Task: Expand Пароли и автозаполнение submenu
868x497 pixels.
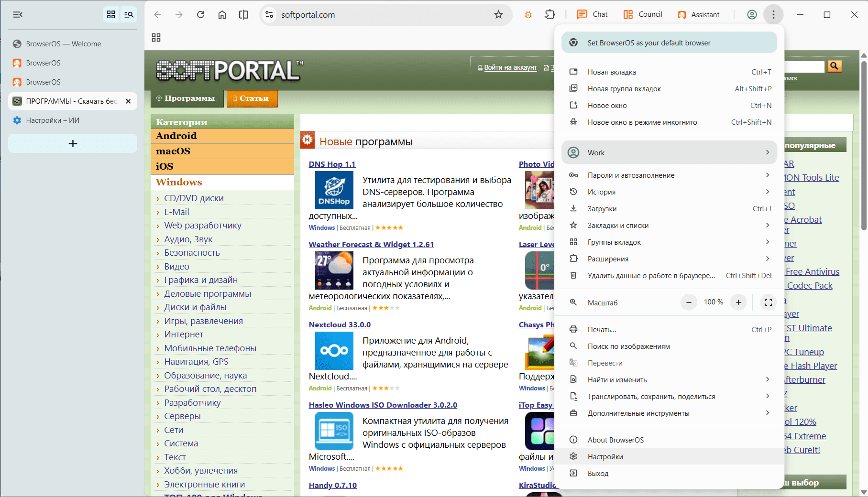Action: click(x=669, y=175)
